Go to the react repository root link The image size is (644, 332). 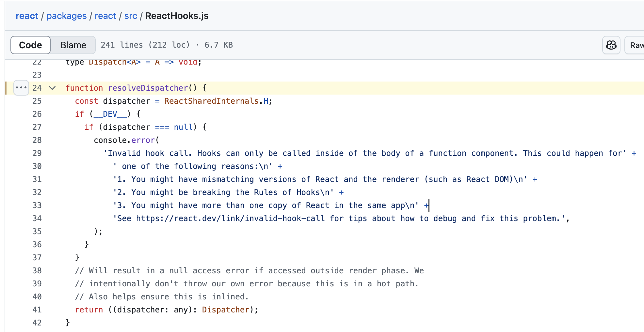27,16
